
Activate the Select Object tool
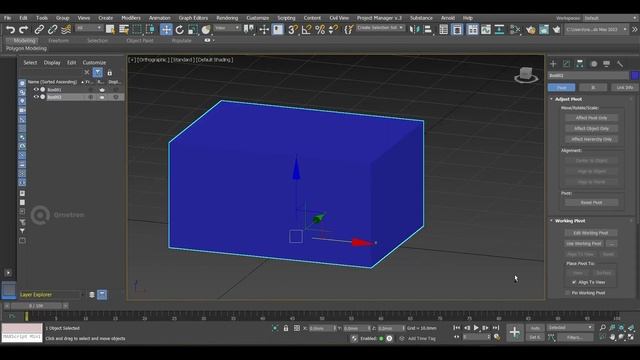coord(110,29)
